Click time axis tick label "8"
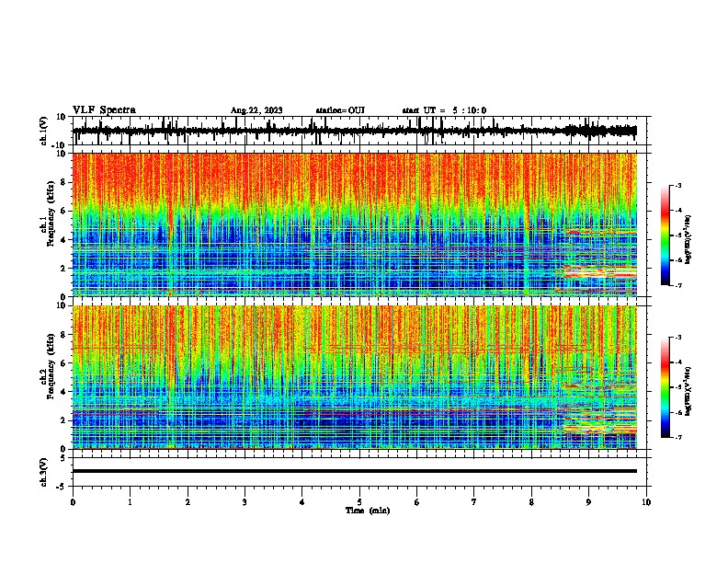728x563 pixels. 531,502
